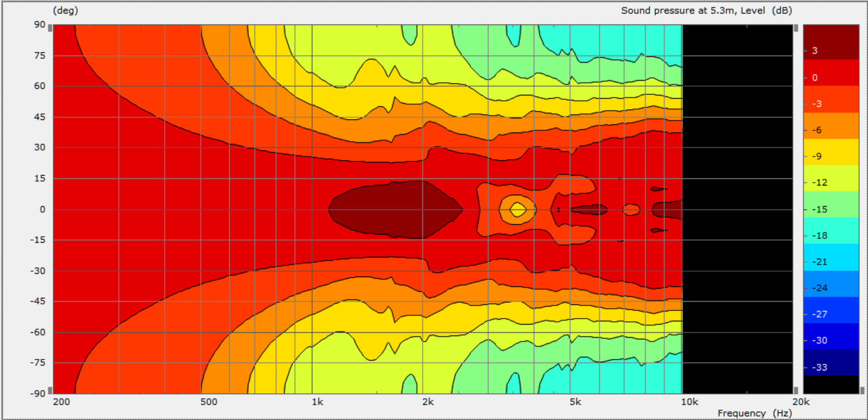
Task: Click the '-75' angle axis label
Action: pyautogui.click(x=38, y=363)
